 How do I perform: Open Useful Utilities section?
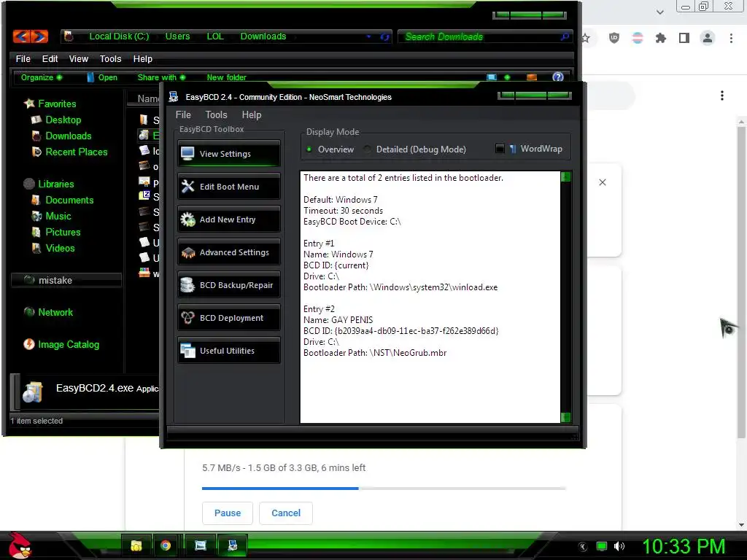click(x=228, y=351)
